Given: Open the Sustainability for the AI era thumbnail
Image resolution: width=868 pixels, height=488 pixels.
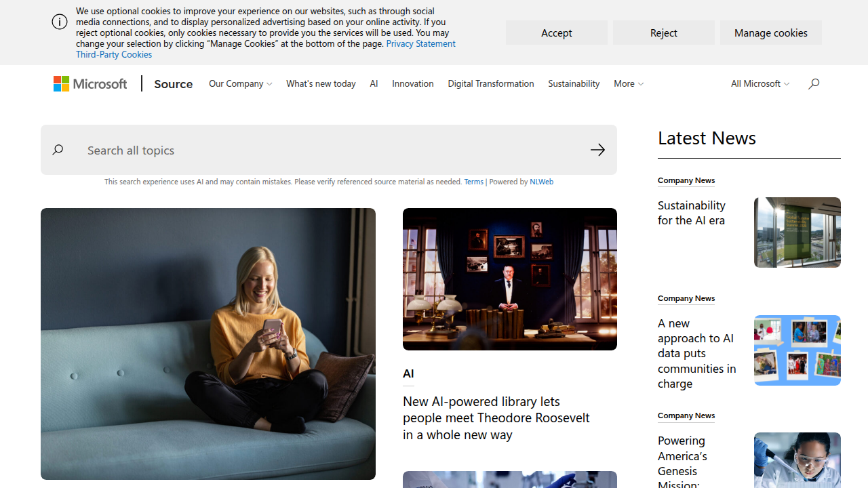Looking at the screenshot, I should [797, 232].
